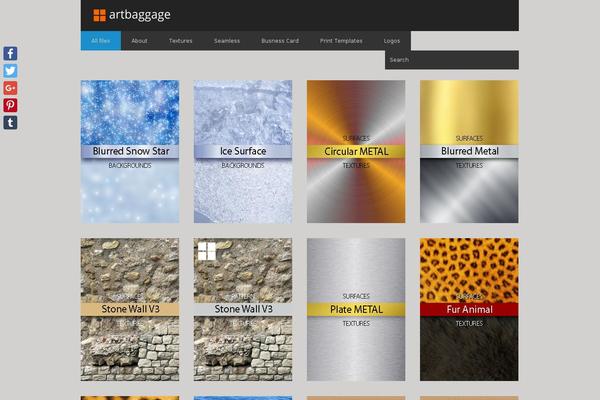Open the Fur Animal textures thumbnail
Screen dimensions: 600x400
click(469, 310)
